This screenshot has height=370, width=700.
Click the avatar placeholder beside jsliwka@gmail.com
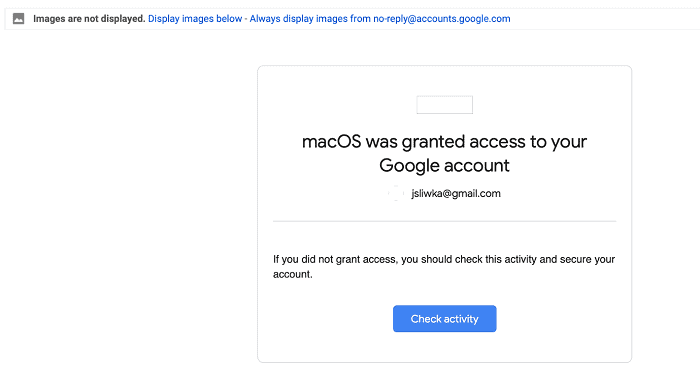pyautogui.click(x=396, y=193)
